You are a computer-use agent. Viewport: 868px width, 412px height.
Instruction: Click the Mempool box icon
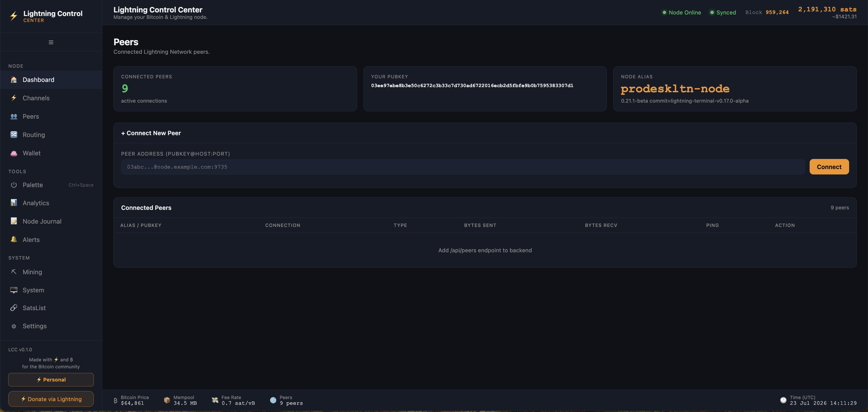pyautogui.click(x=167, y=400)
